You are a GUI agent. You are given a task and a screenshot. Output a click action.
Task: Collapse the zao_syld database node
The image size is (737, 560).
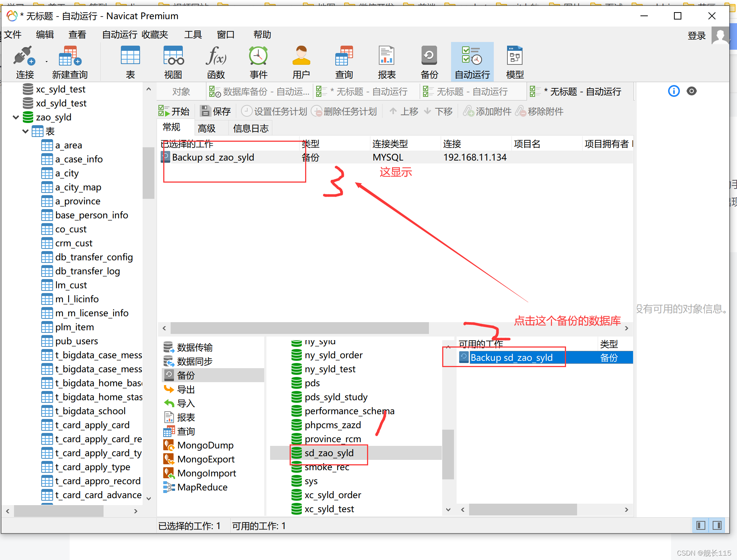(x=16, y=117)
